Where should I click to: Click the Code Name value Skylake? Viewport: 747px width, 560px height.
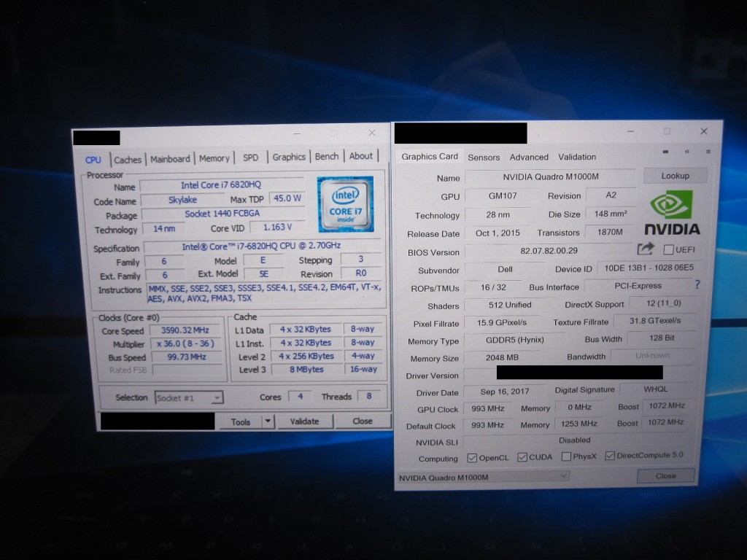(182, 200)
